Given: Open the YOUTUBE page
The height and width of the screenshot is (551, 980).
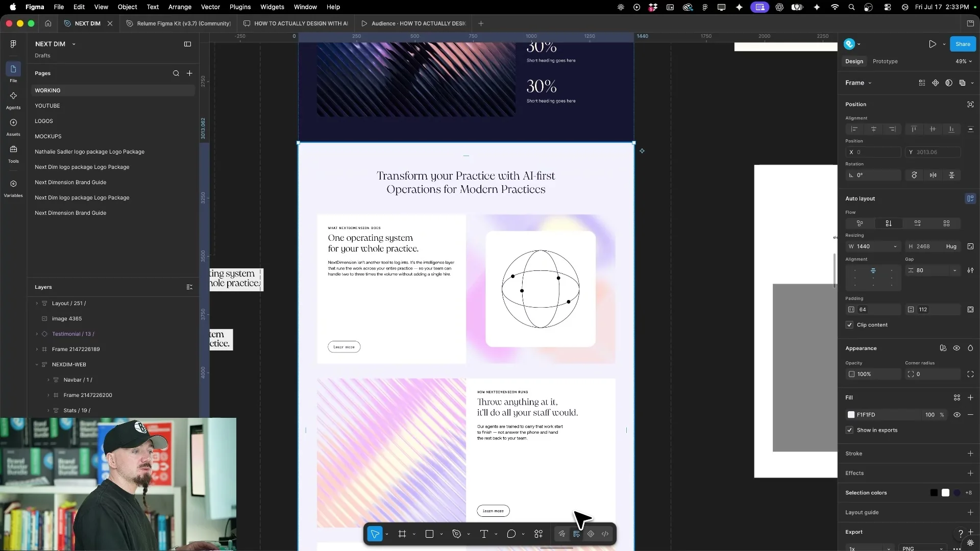Looking at the screenshot, I should (47, 106).
